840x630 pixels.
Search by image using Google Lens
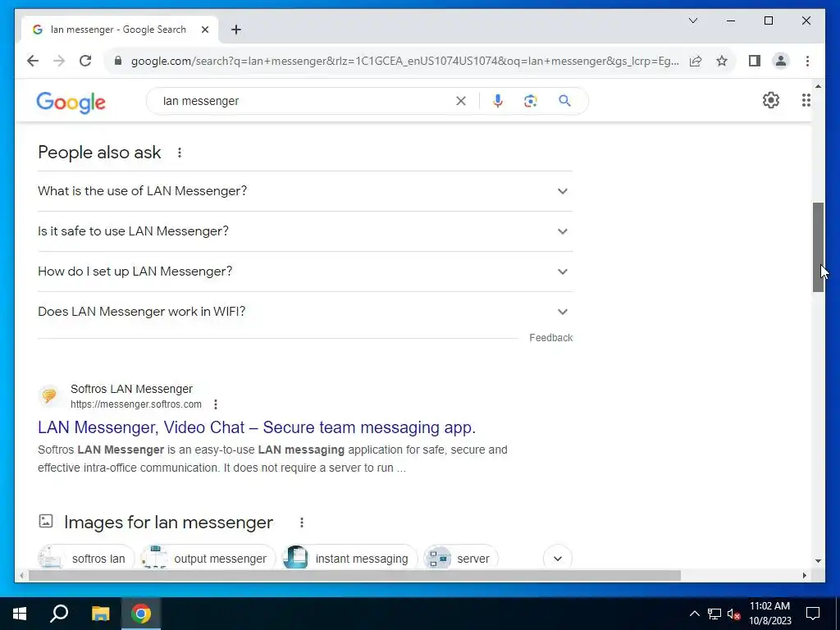531,101
